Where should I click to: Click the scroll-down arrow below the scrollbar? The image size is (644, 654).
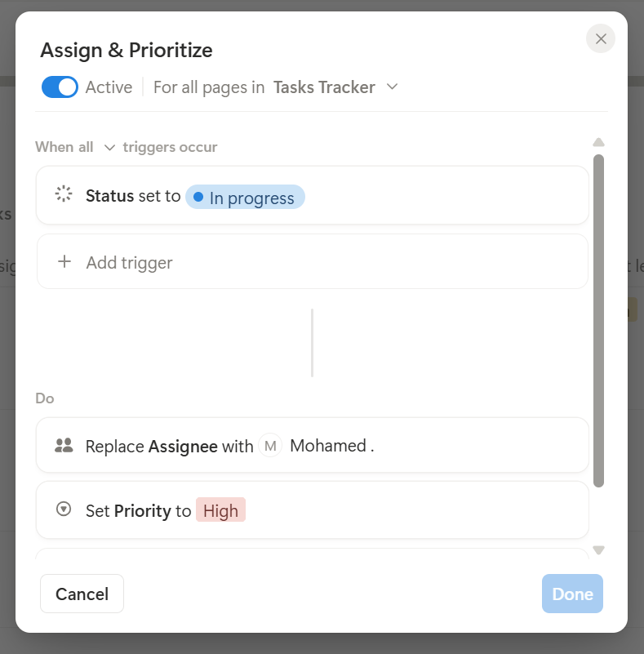pos(598,549)
